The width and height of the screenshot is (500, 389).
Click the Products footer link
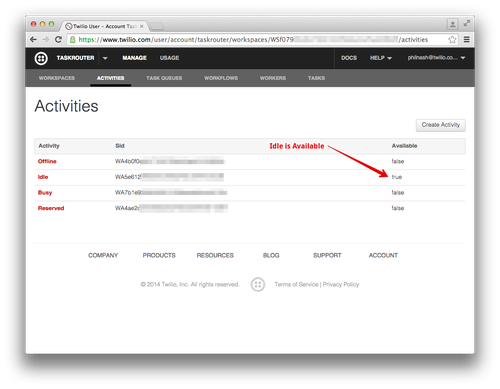click(x=159, y=255)
